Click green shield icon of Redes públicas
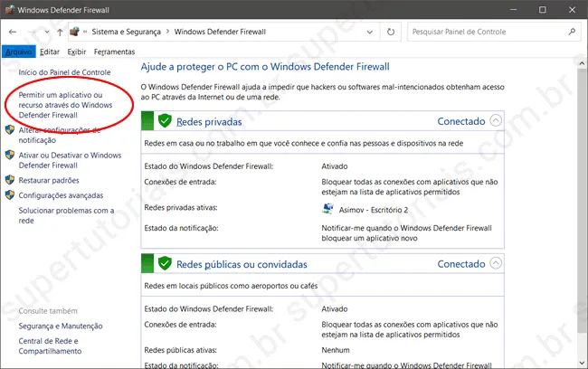This screenshot has height=369, width=588. [165, 263]
